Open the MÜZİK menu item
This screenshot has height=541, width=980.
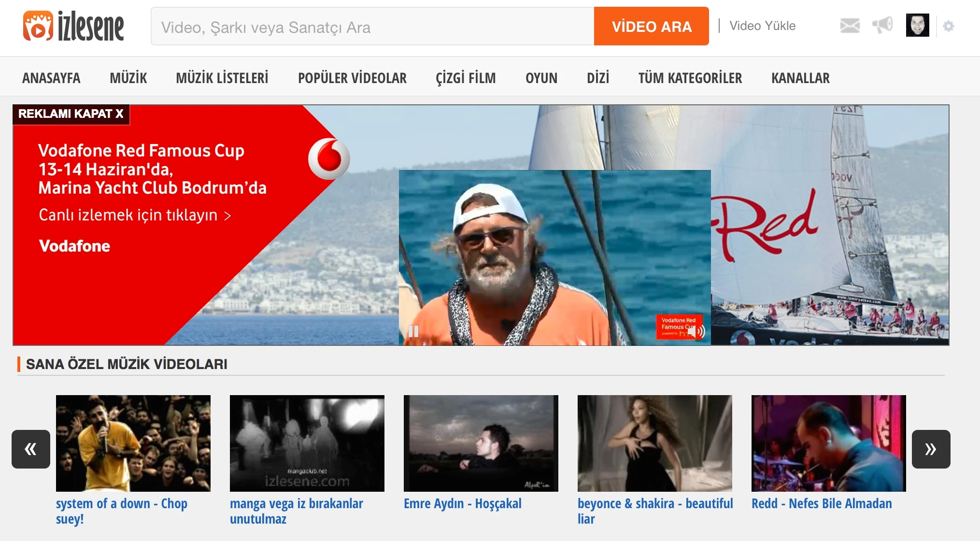(128, 78)
